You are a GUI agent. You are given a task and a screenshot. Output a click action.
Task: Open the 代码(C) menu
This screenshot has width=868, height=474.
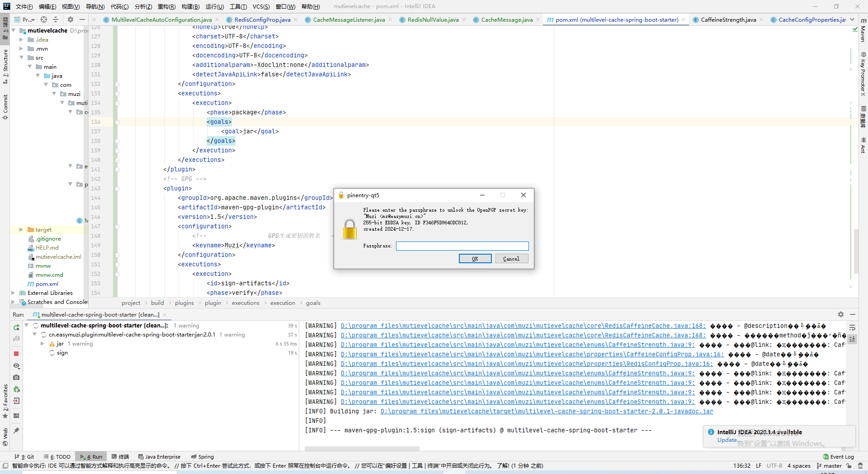[x=119, y=6]
